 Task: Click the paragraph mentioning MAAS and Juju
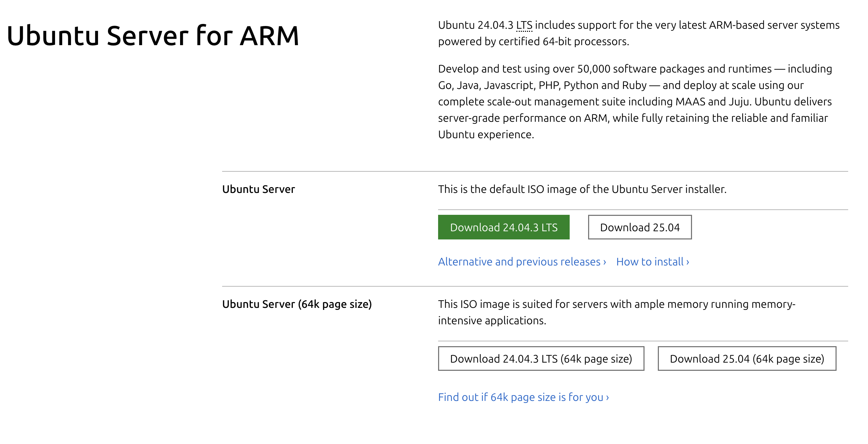pos(635,102)
